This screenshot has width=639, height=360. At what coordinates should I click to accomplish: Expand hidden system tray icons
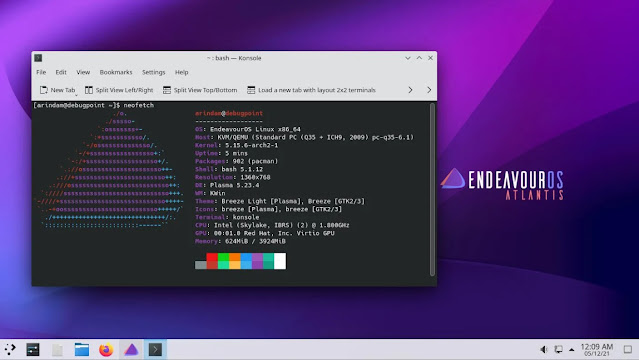(572, 349)
